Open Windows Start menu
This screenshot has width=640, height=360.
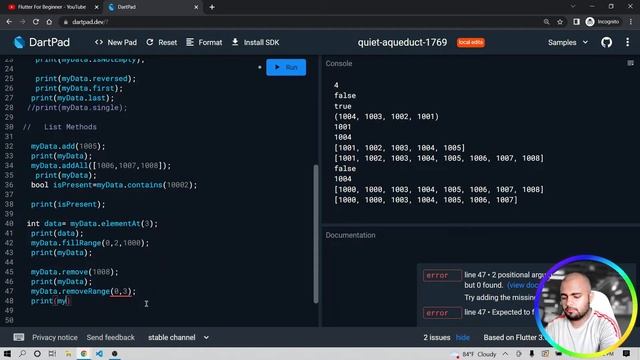(7, 353)
